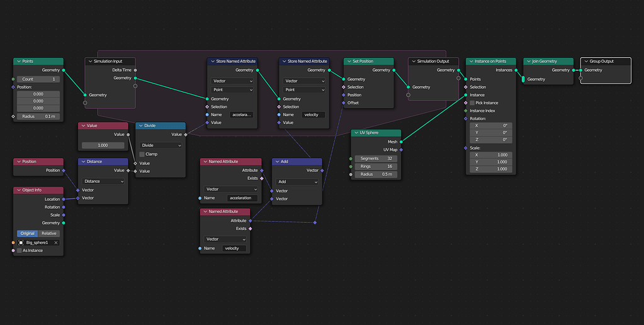Click the Mesh output socket on UV Sphere

401,142
